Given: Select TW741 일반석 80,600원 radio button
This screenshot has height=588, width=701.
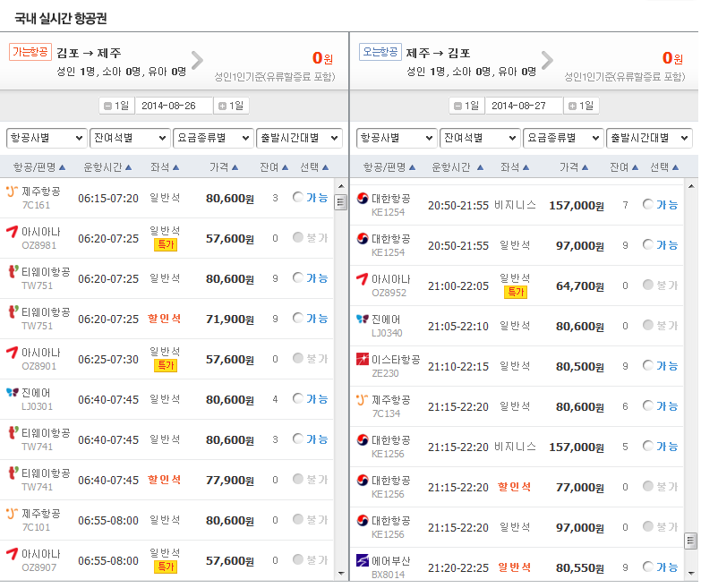Looking at the screenshot, I should tap(298, 439).
